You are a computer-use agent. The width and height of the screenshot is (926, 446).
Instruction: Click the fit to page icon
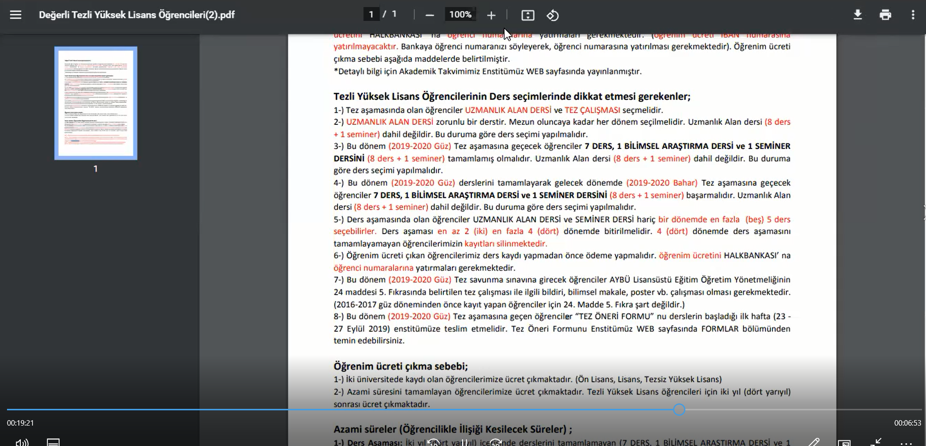pos(528,15)
